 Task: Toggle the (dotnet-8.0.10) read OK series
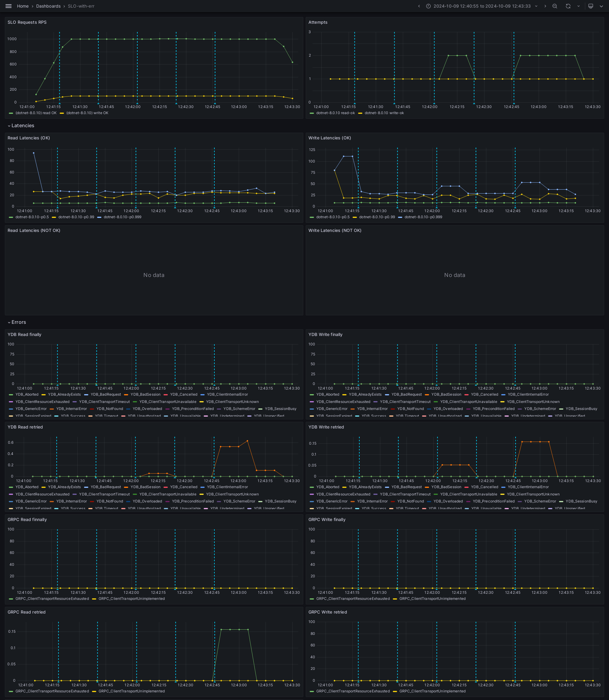36,113
